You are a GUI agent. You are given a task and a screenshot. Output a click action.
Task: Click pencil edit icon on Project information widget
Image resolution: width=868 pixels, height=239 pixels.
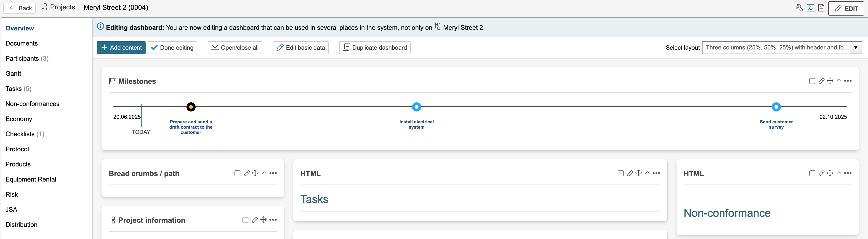[x=255, y=220]
